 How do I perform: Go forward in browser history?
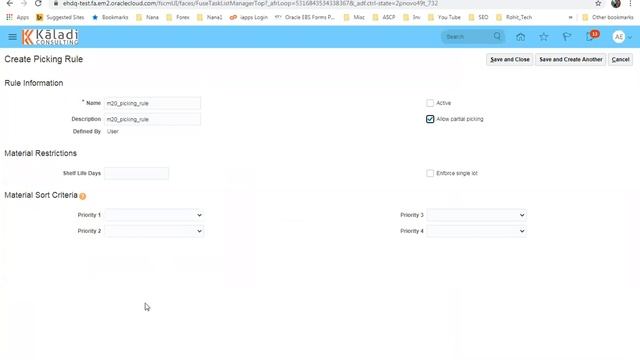(24, 4)
